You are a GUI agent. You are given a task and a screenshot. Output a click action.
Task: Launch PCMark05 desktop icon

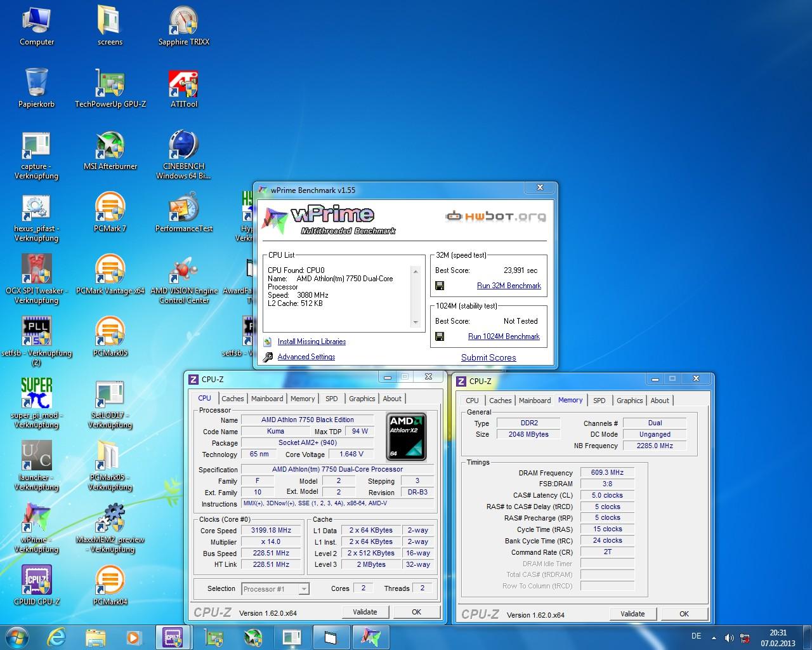pyautogui.click(x=110, y=336)
